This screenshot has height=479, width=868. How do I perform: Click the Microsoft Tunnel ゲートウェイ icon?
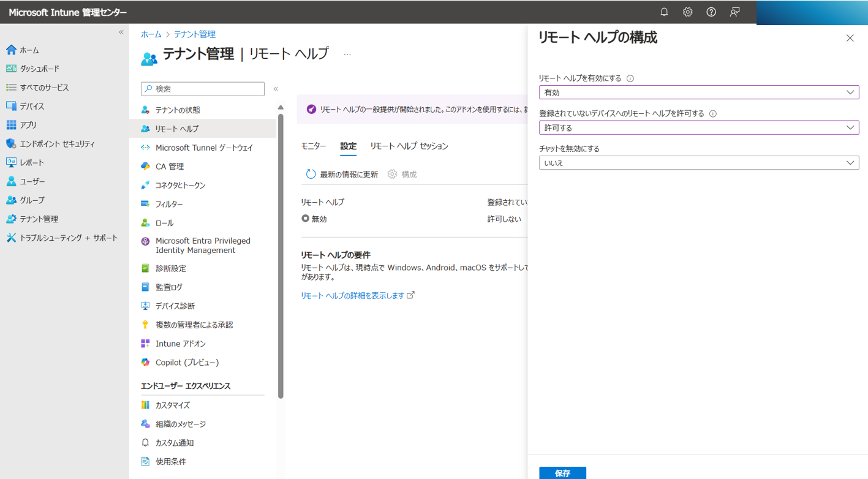point(145,148)
